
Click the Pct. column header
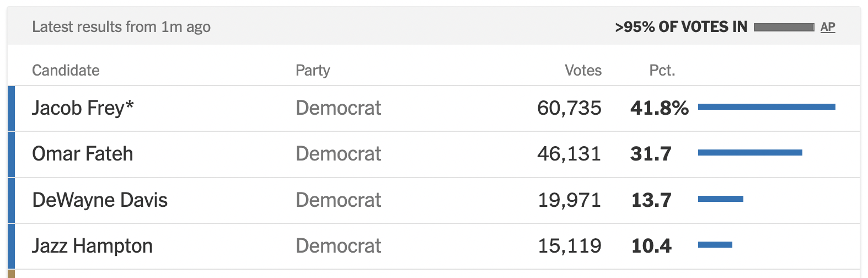(662, 71)
